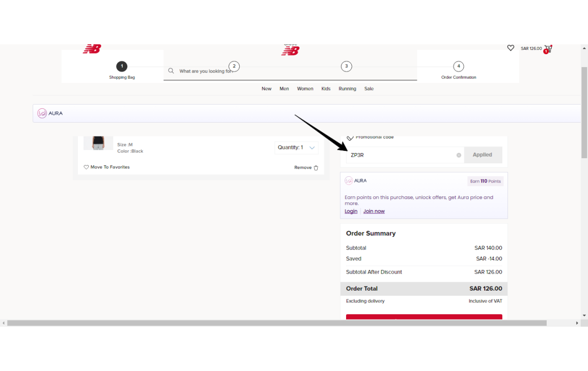Click the Join now link

(374, 211)
